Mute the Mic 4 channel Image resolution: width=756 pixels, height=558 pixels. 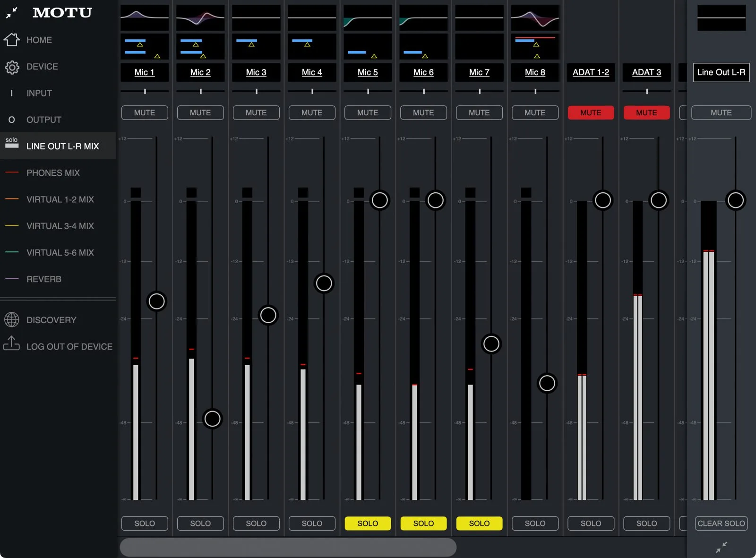(312, 112)
